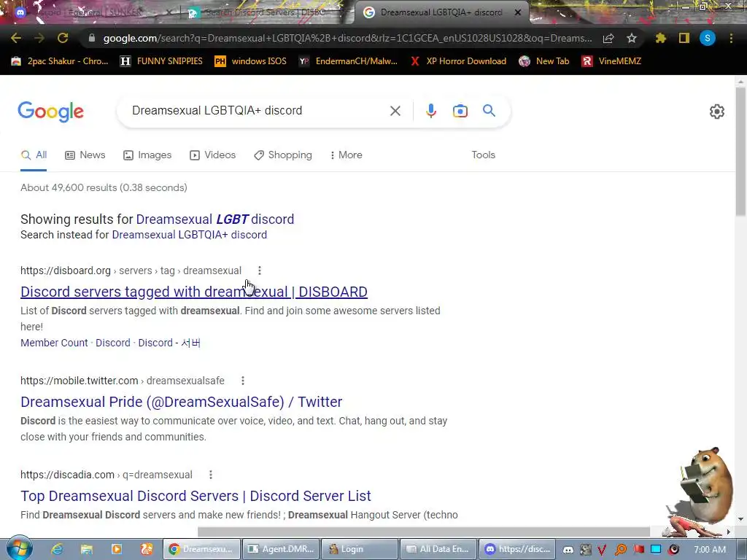Expand the More search categories menu
Viewport: 747px width, 560px height.
347,155
